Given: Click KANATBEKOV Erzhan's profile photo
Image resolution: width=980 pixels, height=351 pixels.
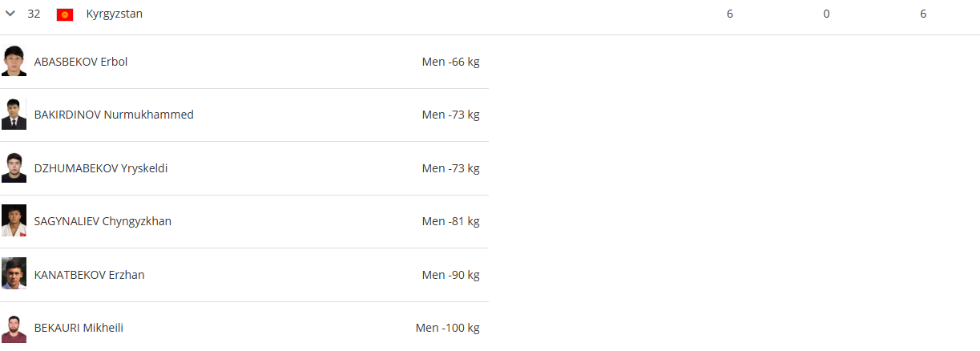Looking at the screenshot, I should [14, 275].
